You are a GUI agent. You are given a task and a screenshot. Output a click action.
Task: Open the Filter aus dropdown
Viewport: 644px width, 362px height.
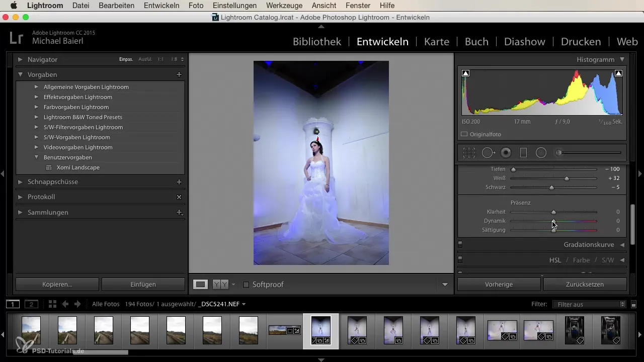pos(588,304)
